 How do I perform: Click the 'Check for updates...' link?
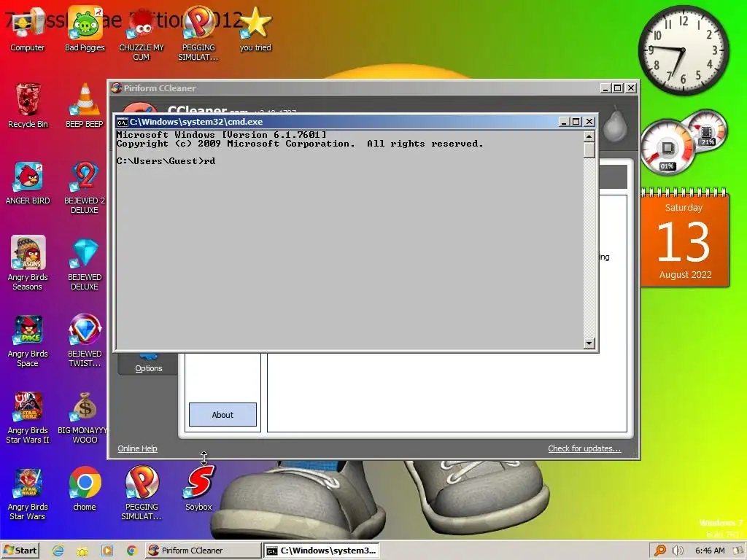click(584, 448)
